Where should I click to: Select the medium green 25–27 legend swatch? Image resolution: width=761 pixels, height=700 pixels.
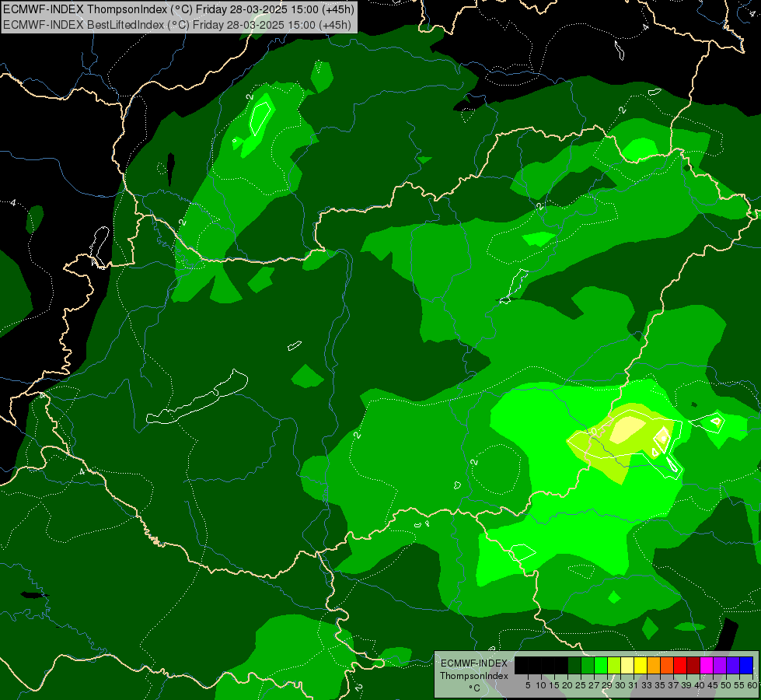[x=588, y=665]
